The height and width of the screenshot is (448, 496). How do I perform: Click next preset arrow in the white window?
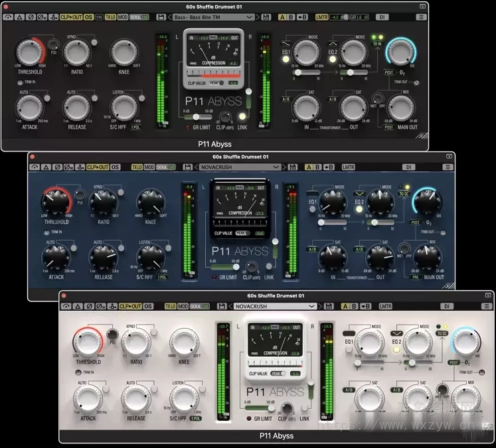coord(321,306)
